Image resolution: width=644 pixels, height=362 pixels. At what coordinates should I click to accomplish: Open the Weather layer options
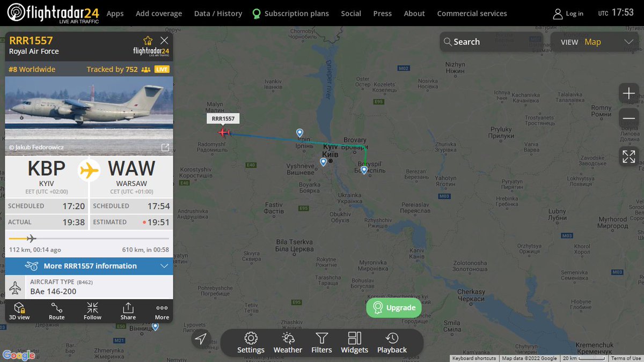coord(288,343)
